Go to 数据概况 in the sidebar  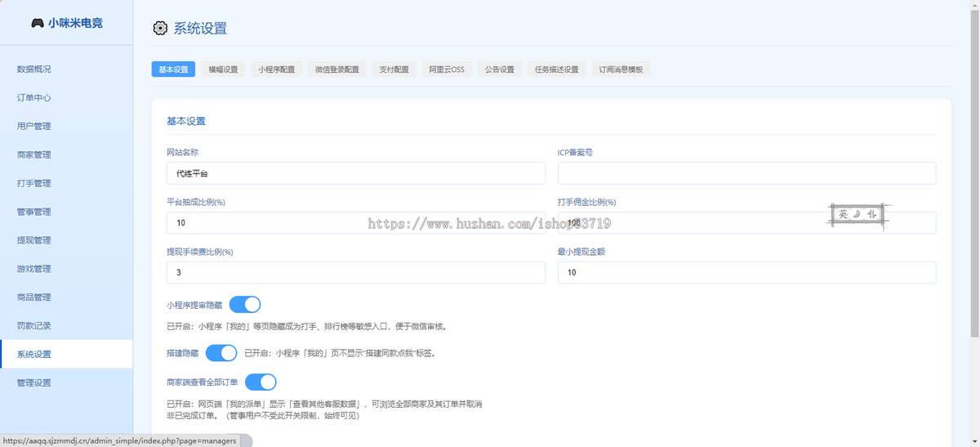[x=66, y=69]
